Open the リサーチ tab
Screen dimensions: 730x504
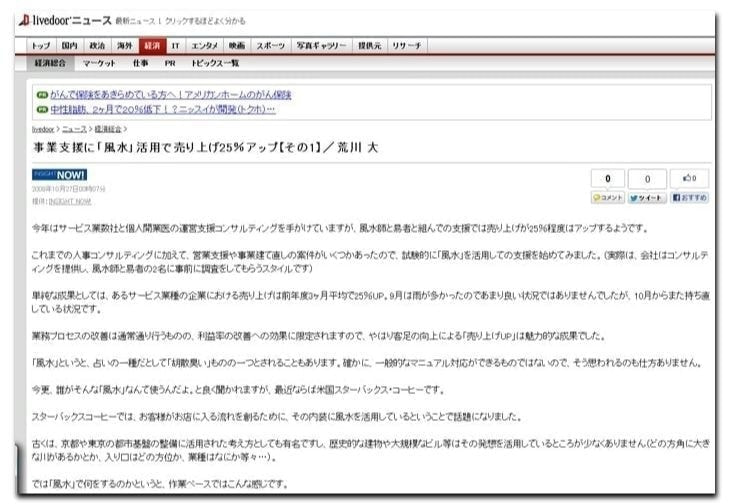(406, 46)
